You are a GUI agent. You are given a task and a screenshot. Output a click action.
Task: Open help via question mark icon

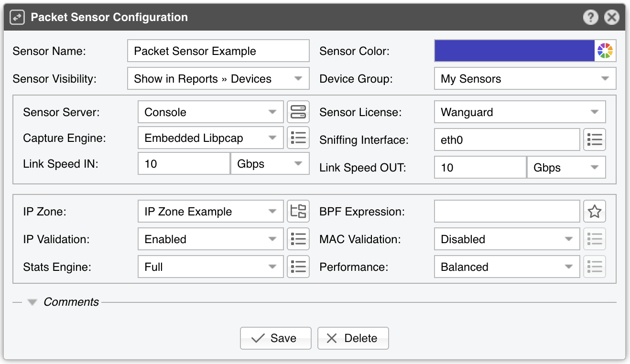click(x=591, y=18)
